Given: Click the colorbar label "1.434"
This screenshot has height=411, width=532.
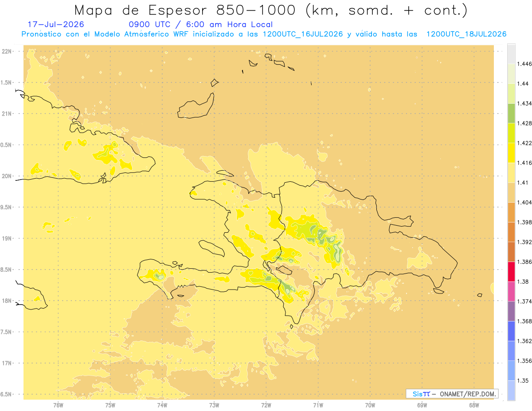Looking at the screenshot, I should 524,103.
